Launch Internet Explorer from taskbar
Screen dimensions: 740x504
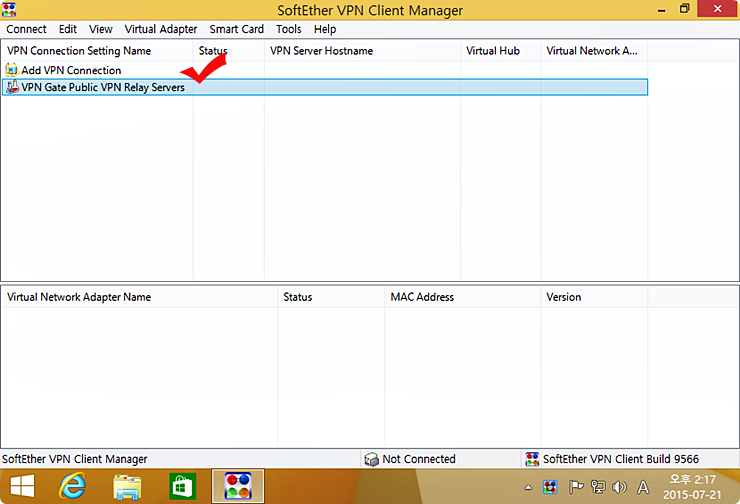pos(72,486)
